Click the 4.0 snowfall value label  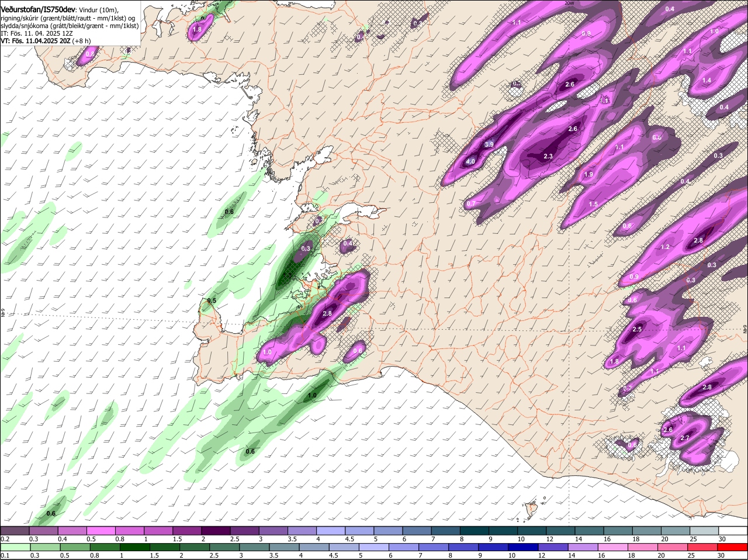pos(470,162)
